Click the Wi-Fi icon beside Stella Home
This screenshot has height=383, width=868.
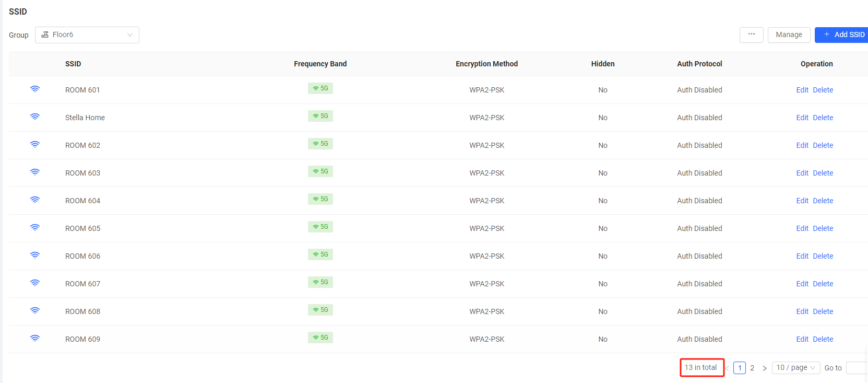(35, 117)
